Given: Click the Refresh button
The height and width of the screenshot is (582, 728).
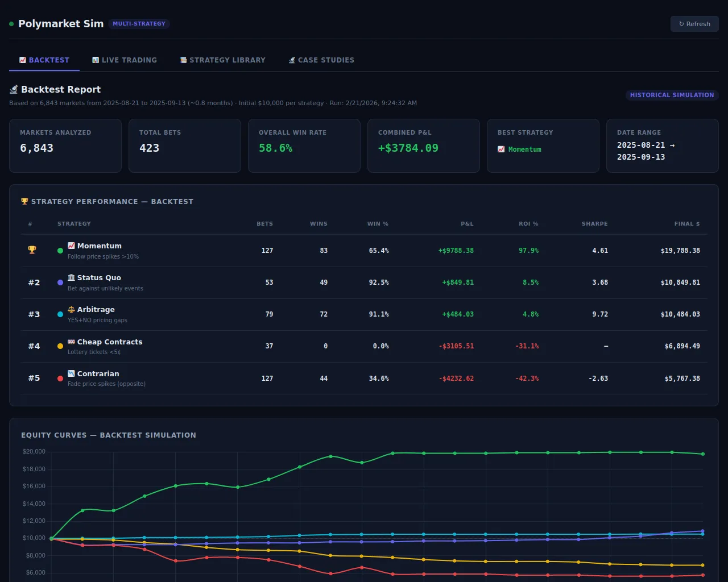Looking at the screenshot, I should [694, 24].
